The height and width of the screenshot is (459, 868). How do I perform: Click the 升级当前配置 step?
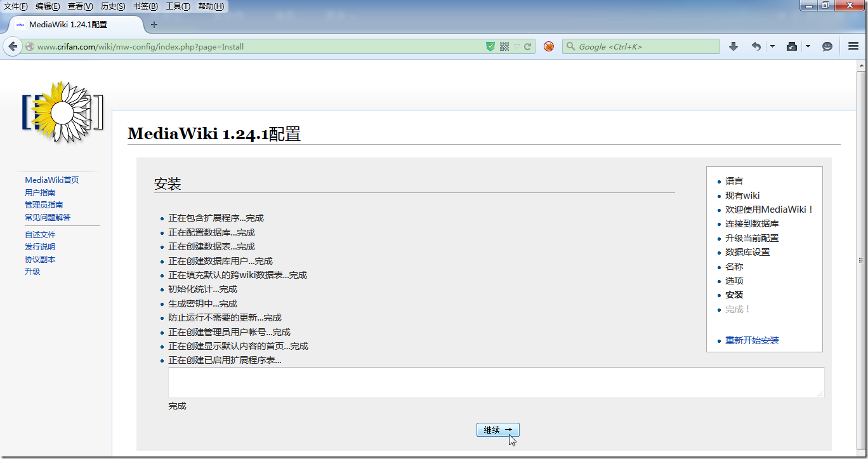click(x=752, y=238)
